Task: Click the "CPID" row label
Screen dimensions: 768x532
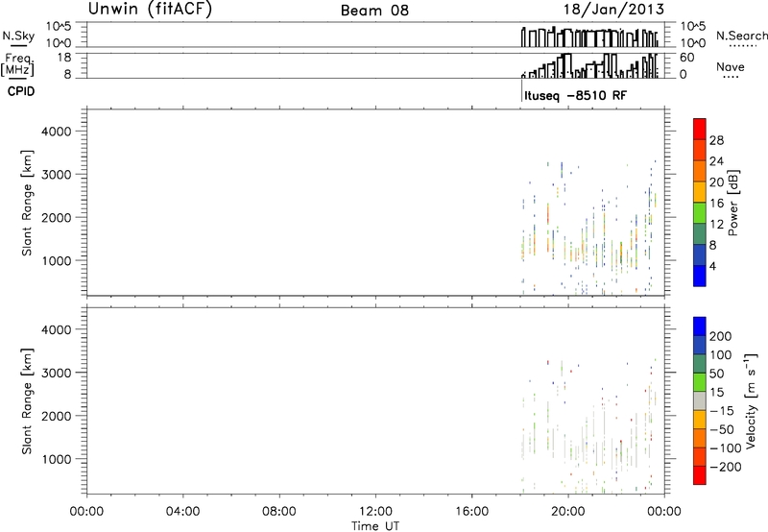Action: [21, 91]
